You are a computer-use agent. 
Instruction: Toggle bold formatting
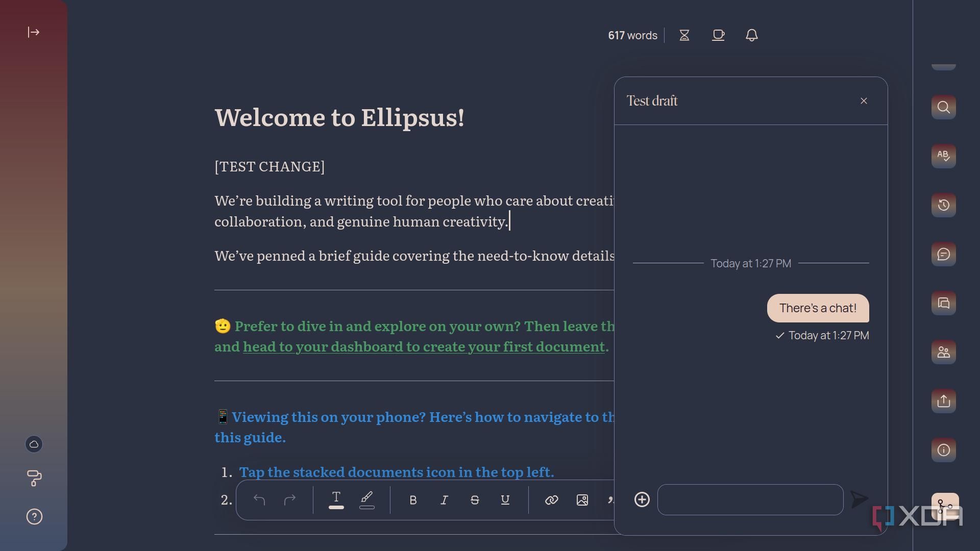pyautogui.click(x=413, y=500)
